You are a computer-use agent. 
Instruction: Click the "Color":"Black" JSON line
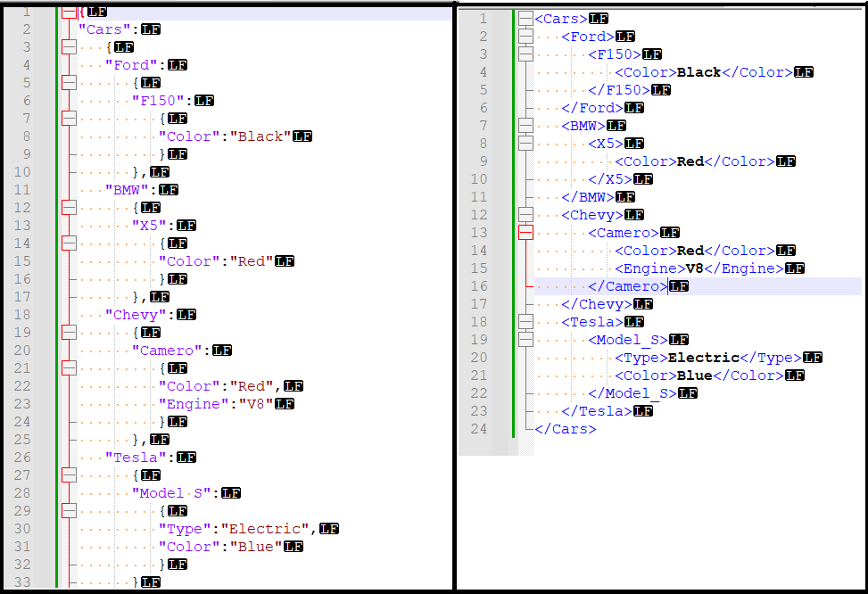point(225,136)
